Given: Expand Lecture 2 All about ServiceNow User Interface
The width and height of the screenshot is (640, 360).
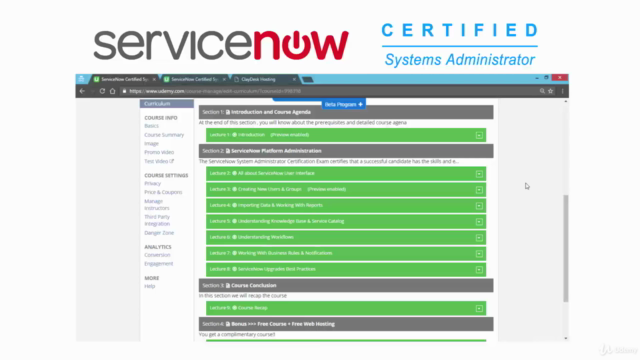Looking at the screenshot, I should [x=479, y=174].
